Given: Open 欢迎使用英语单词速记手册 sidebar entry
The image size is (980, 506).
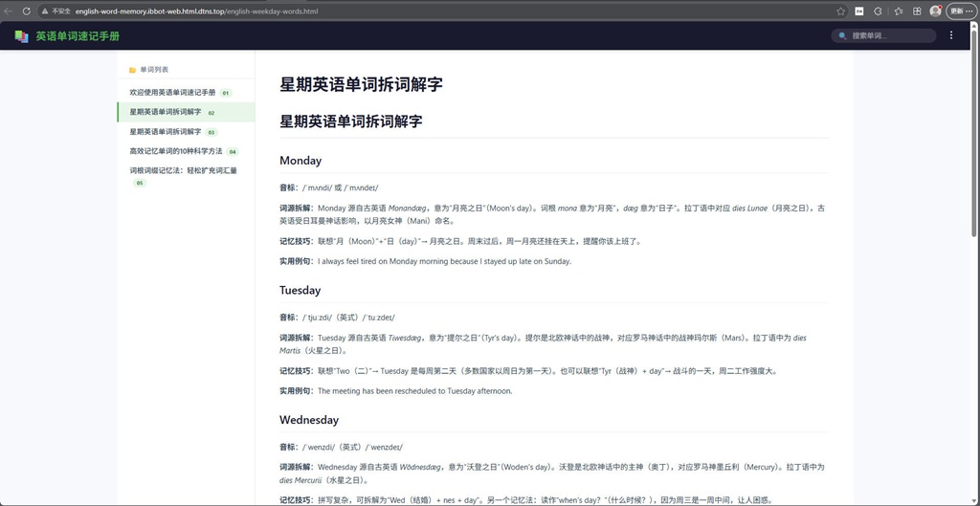Looking at the screenshot, I should pos(186,93).
